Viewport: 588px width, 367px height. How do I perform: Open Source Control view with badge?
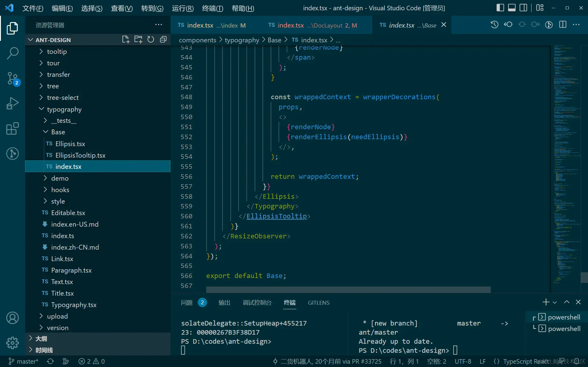(13, 78)
